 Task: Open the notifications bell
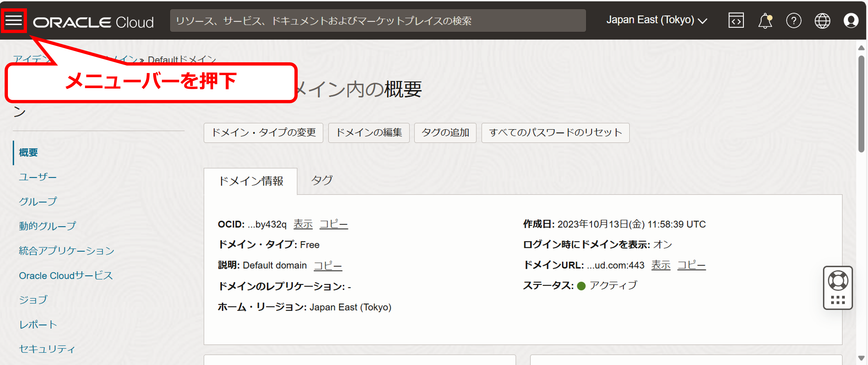(765, 21)
